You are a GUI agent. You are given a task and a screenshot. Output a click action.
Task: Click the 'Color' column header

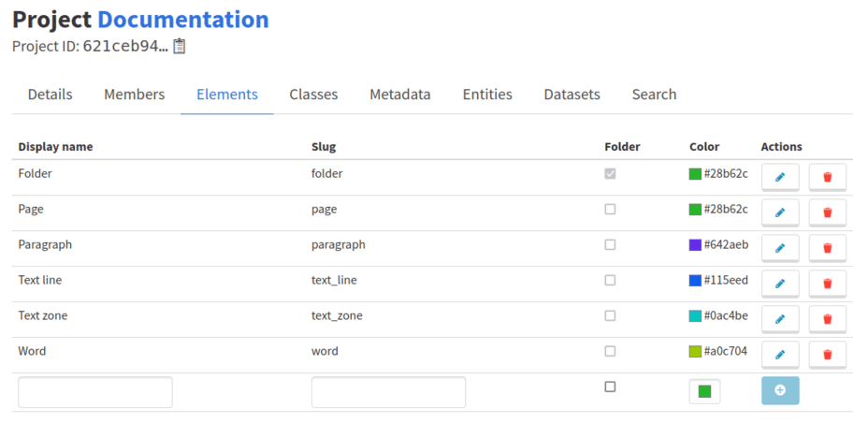(704, 147)
